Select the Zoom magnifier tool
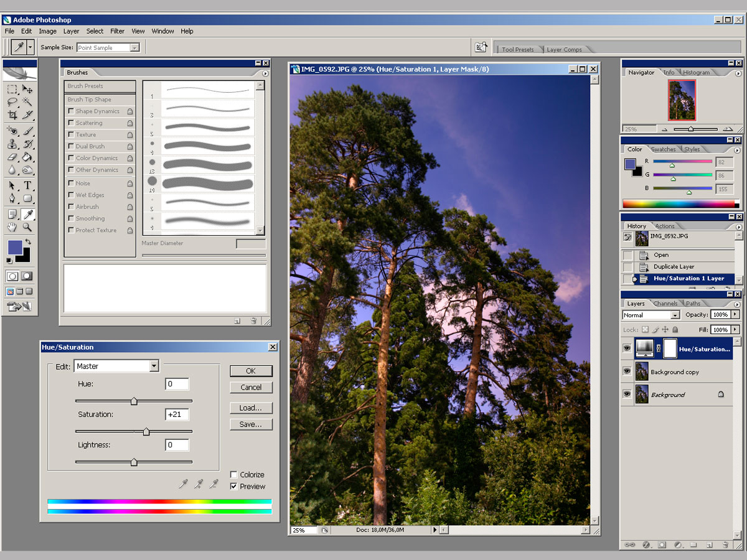This screenshot has height=560, width=747. [x=27, y=228]
